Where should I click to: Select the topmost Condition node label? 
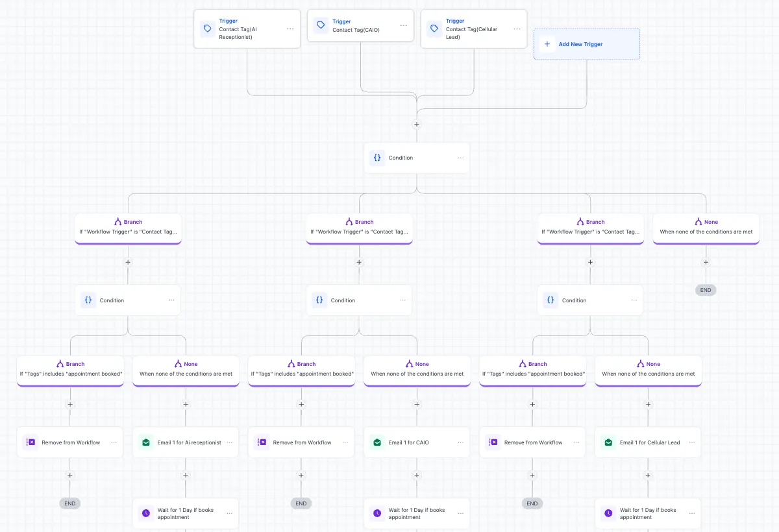pyautogui.click(x=401, y=158)
